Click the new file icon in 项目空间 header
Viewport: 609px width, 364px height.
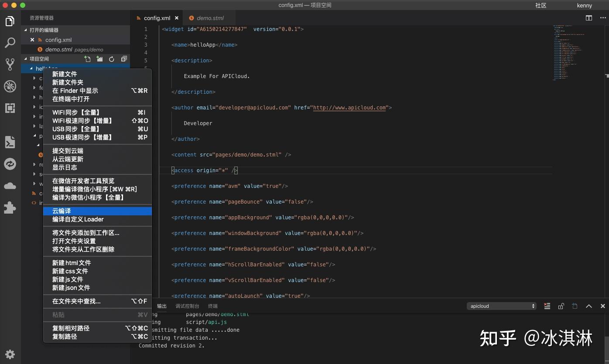[88, 59]
